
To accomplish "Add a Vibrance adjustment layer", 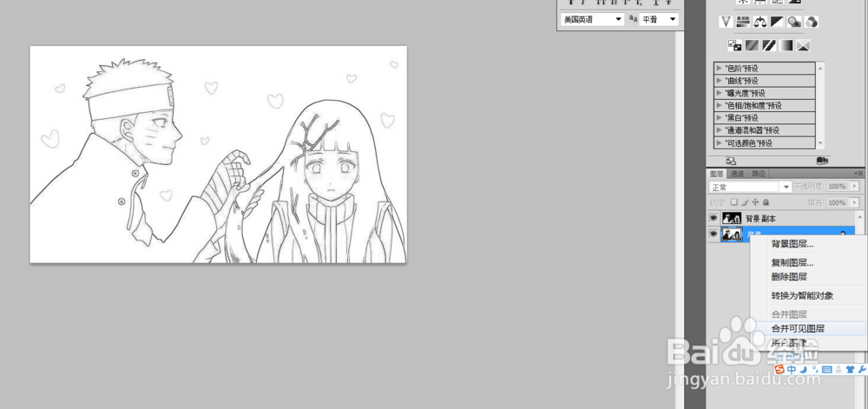I will [726, 22].
